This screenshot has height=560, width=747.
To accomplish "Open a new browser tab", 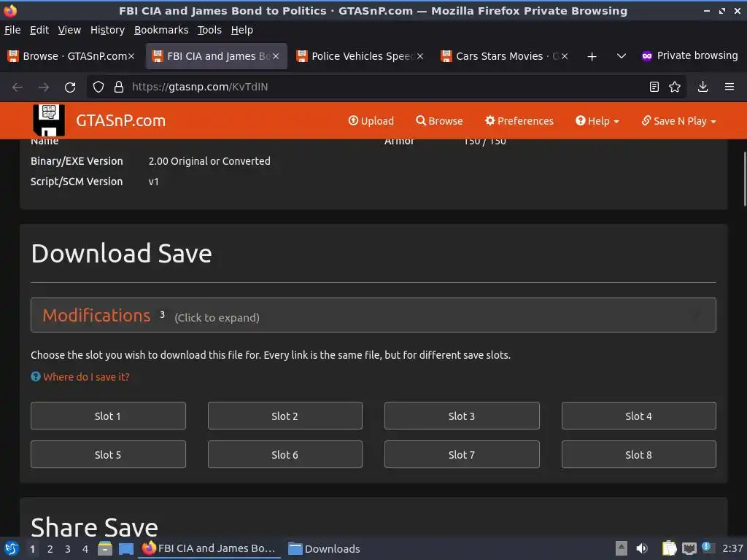I will tap(592, 57).
